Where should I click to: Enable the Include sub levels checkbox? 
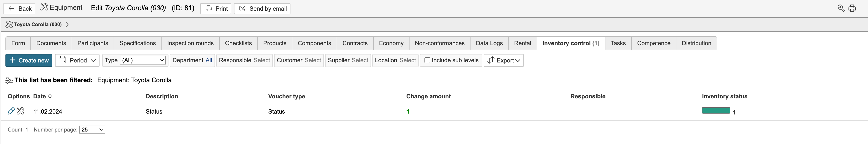coord(427,60)
